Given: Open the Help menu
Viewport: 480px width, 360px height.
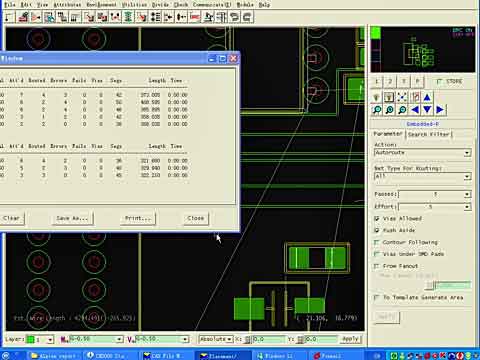Looking at the screenshot, I should pos(264,5).
